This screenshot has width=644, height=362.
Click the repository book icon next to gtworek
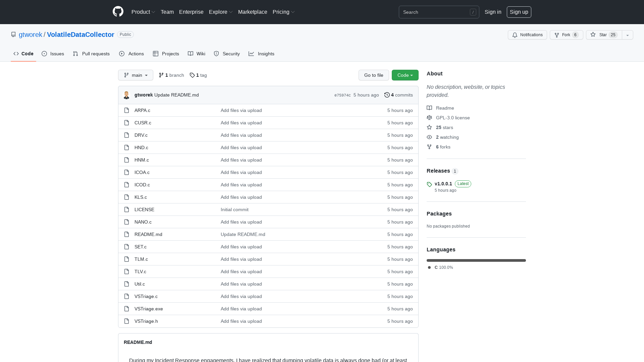13,35
